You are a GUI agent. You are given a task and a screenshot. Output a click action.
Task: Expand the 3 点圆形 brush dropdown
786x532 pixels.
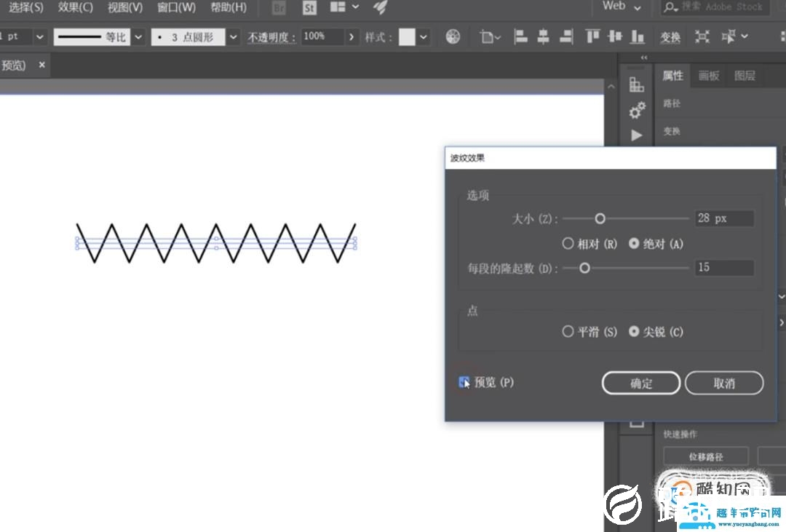231,36
